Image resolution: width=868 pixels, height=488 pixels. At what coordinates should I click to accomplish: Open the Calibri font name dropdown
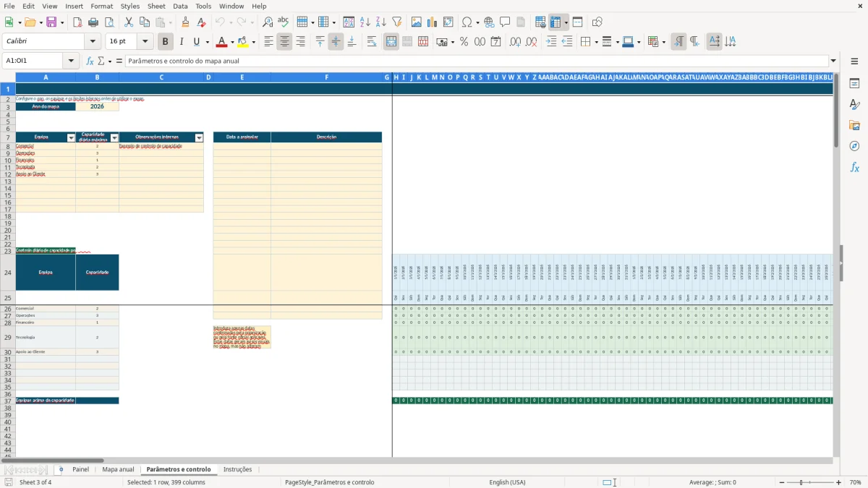click(x=92, y=42)
